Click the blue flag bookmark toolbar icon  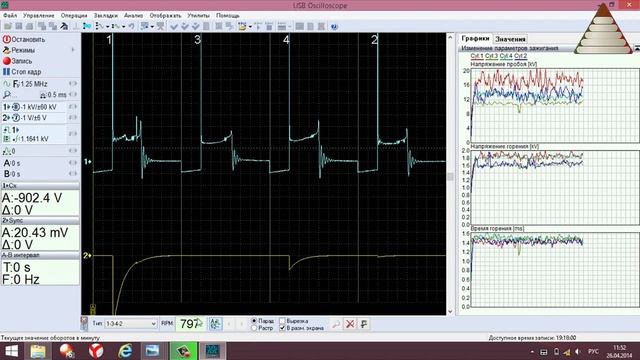point(87,27)
